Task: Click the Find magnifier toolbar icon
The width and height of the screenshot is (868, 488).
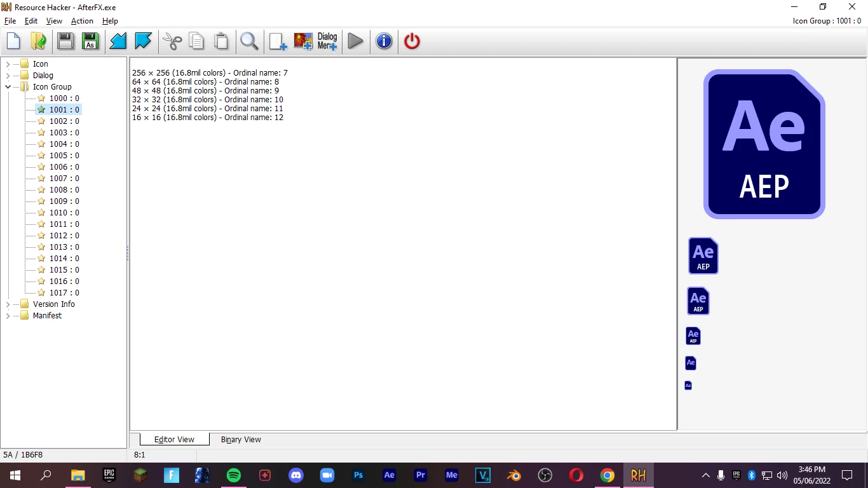Action: pyautogui.click(x=249, y=41)
